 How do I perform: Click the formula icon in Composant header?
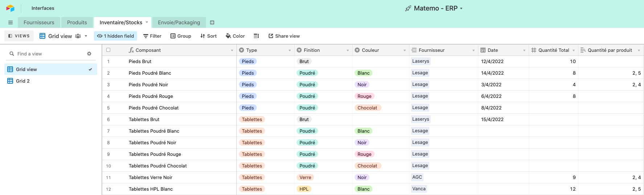131,50
